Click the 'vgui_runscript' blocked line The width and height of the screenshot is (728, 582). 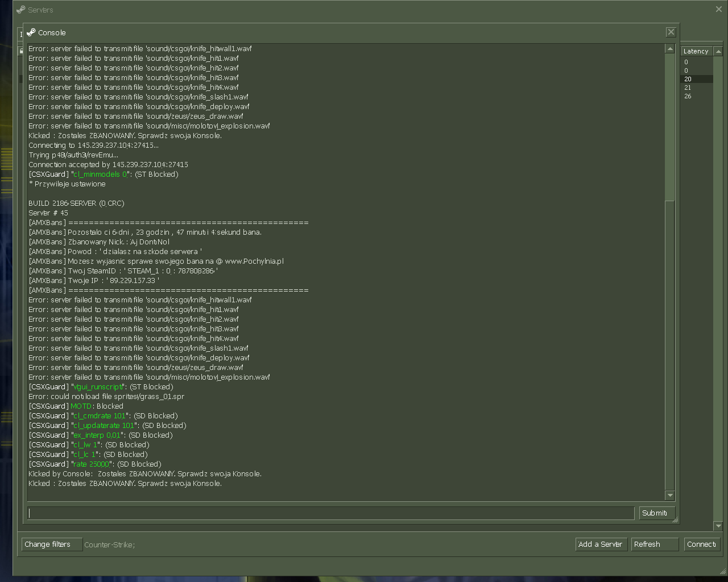click(101, 387)
